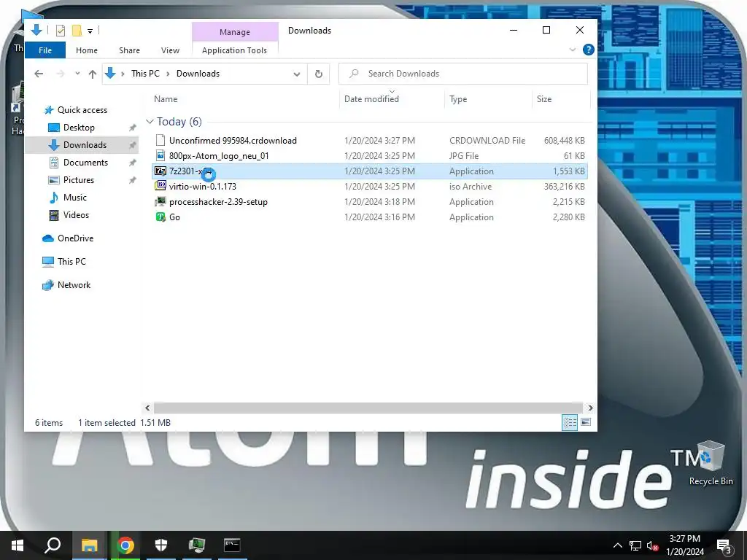Refresh the Downloads folder
This screenshot has width=747, height=560.
[319, 74]
